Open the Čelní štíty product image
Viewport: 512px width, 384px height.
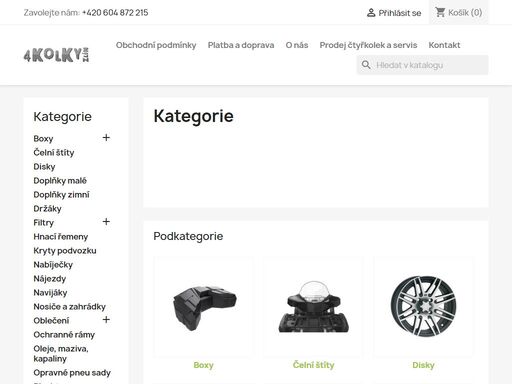point(313,307)
